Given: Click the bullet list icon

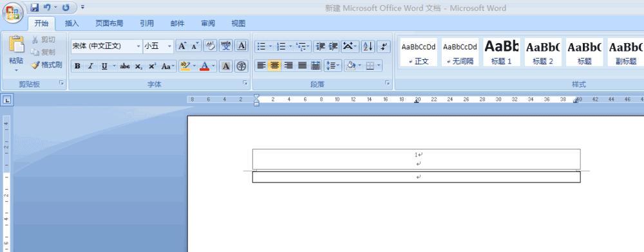Looking at the screenshot, I should pos(261,46).
